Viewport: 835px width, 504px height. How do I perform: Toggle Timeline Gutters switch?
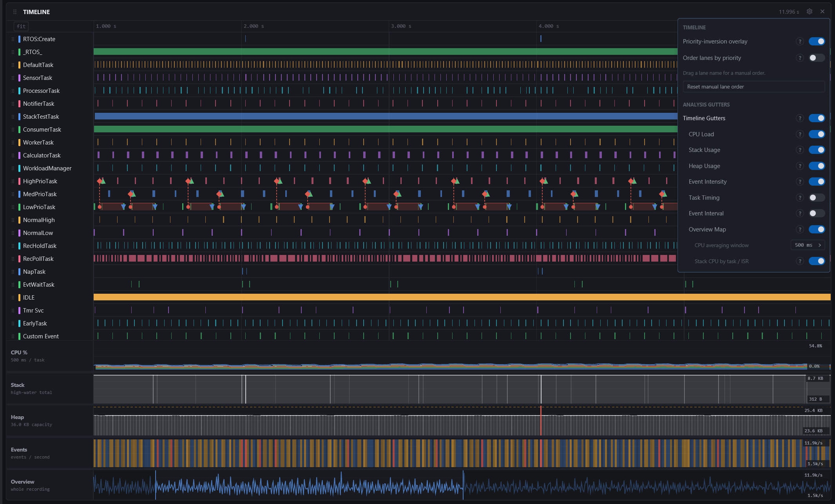click(x=817, y=118)
